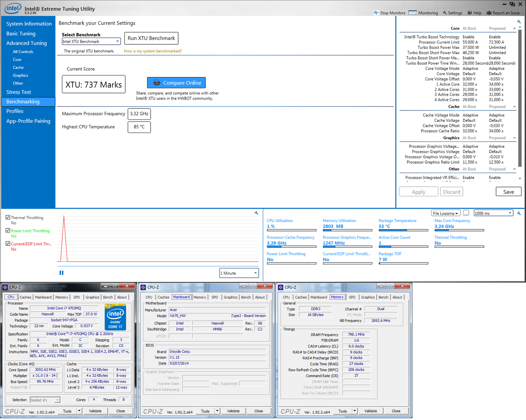Open the 1 Minute time range dropdown
Screen dimensions: 526x420
tap(239, 273)
